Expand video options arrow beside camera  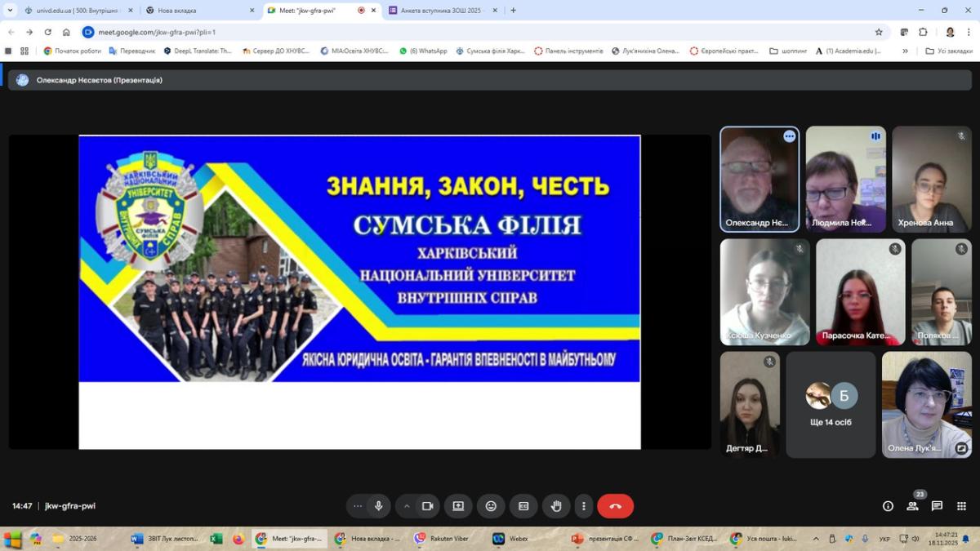[407, 506]
